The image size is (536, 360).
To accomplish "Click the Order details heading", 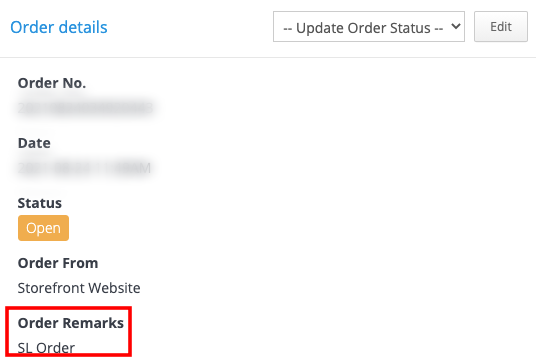I will click(x=59, y=27).
